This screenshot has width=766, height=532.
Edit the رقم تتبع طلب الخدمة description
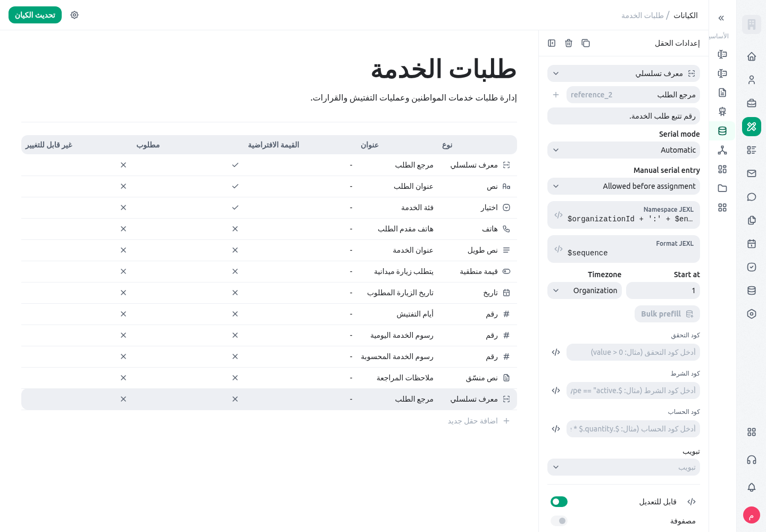623,116
